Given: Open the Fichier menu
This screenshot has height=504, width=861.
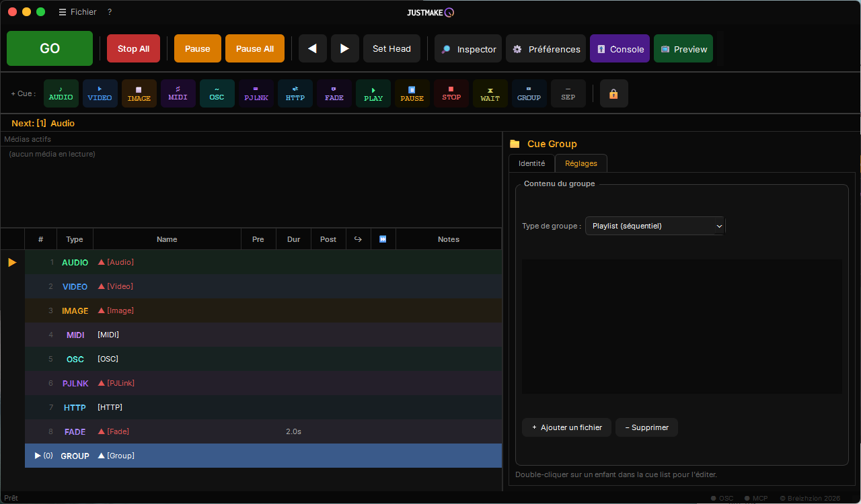Looking at the screenshot, I should (x=77, y=12).
